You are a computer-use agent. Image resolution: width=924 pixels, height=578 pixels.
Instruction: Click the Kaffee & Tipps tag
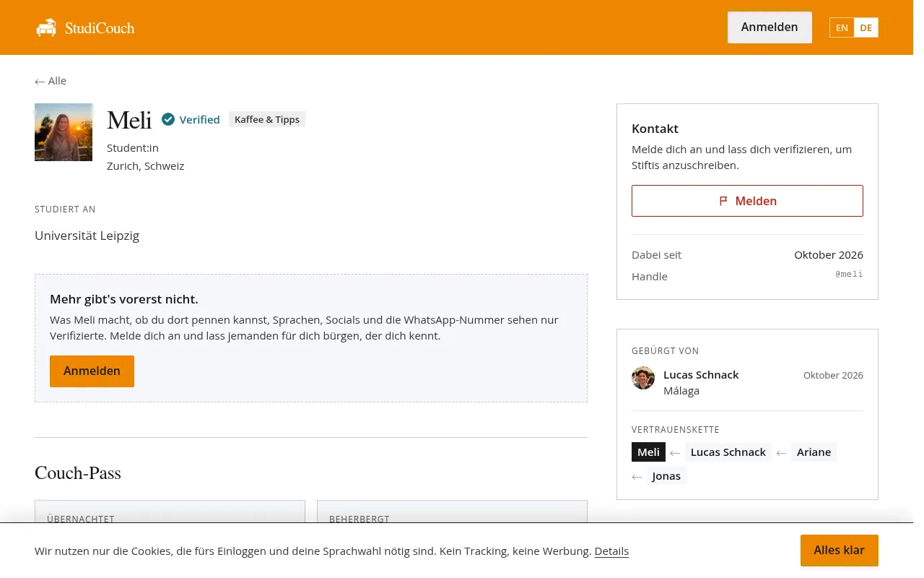(x=267, y=119)
